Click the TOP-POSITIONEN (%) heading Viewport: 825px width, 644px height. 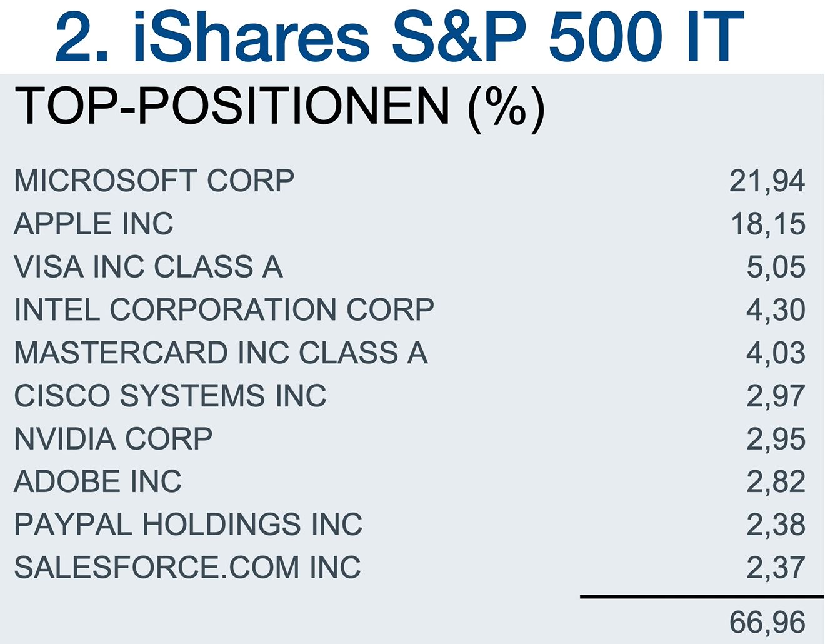point(279,107)
